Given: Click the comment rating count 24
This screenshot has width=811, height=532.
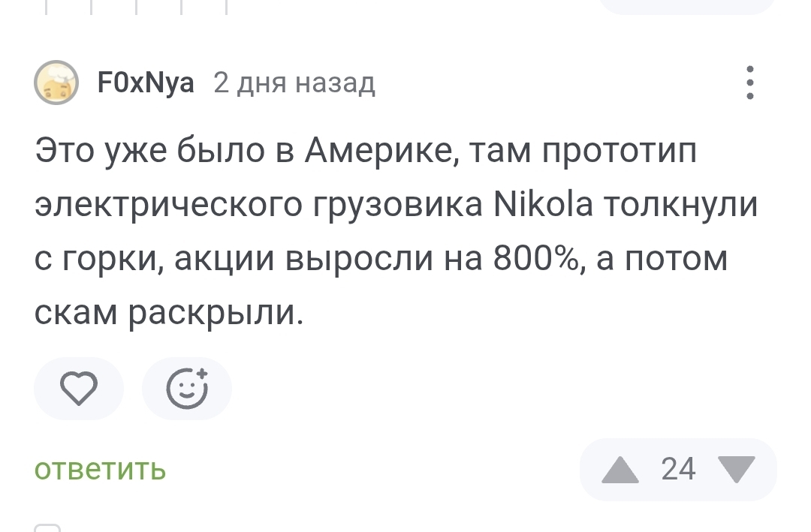Looking at the screenshot, I should [678, 470].
